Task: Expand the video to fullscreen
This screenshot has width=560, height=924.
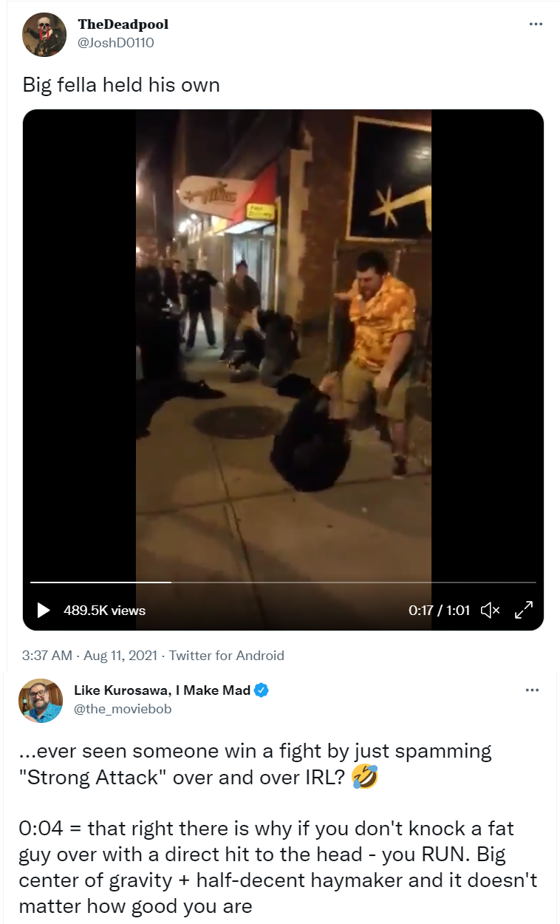Action: [x=523, y=610]
